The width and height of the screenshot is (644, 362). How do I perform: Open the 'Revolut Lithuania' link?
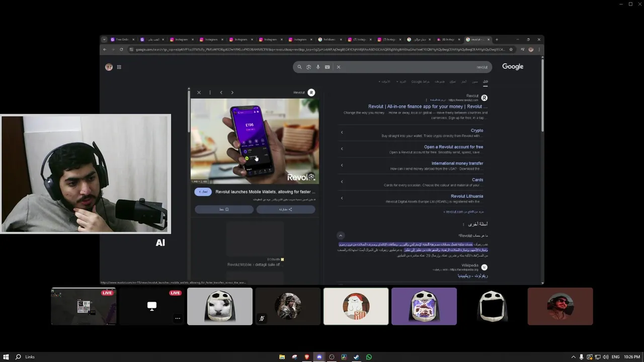(x=467, y=197)
